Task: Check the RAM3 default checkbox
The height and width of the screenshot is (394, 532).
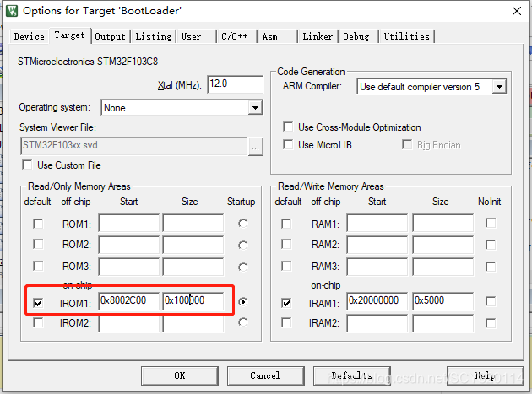Action: 286,266
